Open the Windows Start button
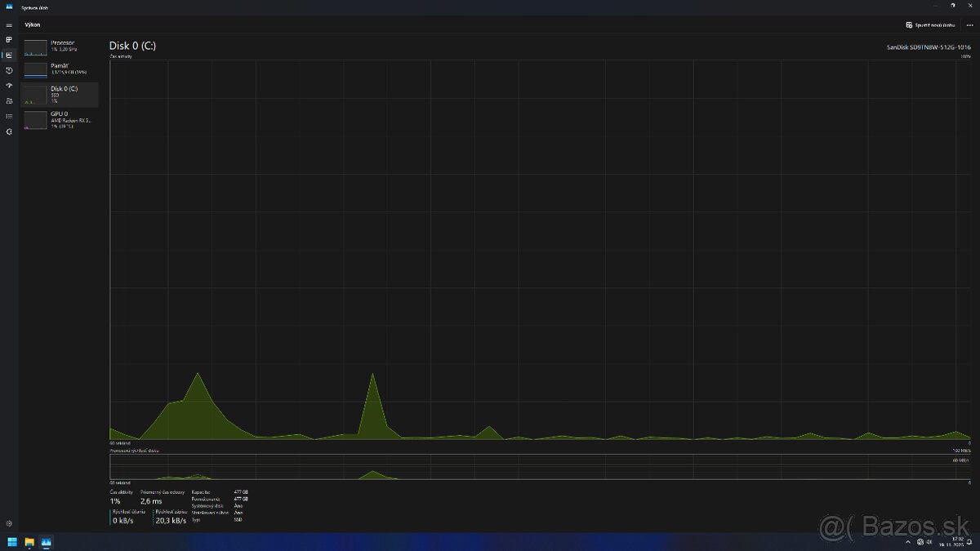Screen dimensions: 980x551 (12, 541)
